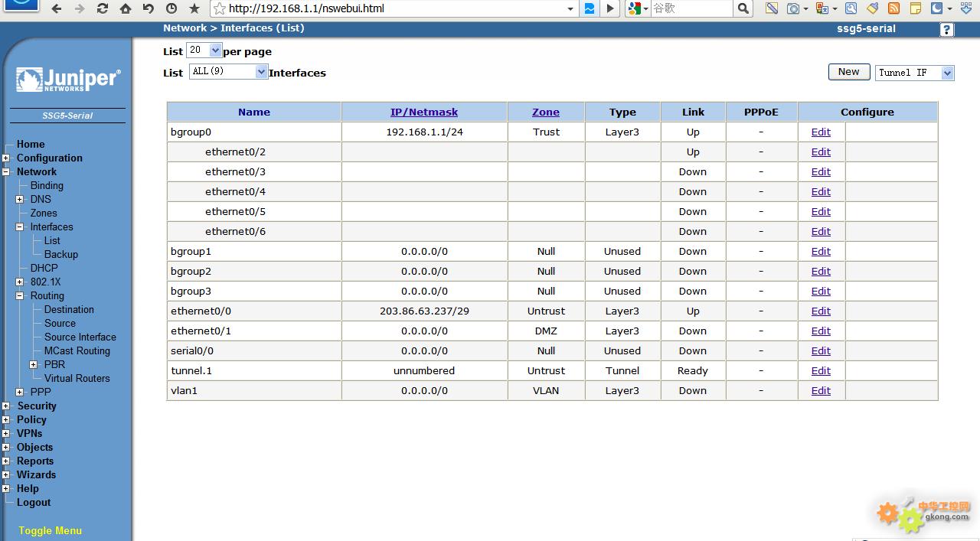Expand the DNS tree node
The width and height of the screenshot is (980, 541).
[x=20, y=200]
